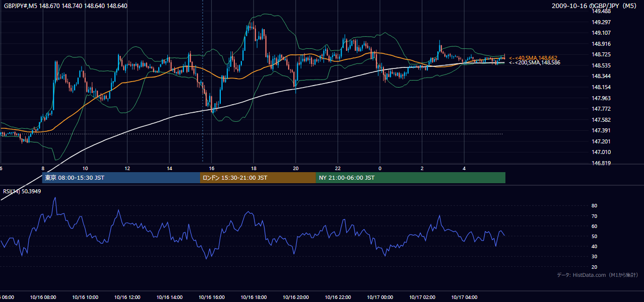Click RSI axis level 50
Screen dimensions: 644x302
click(x=595, y=237)
